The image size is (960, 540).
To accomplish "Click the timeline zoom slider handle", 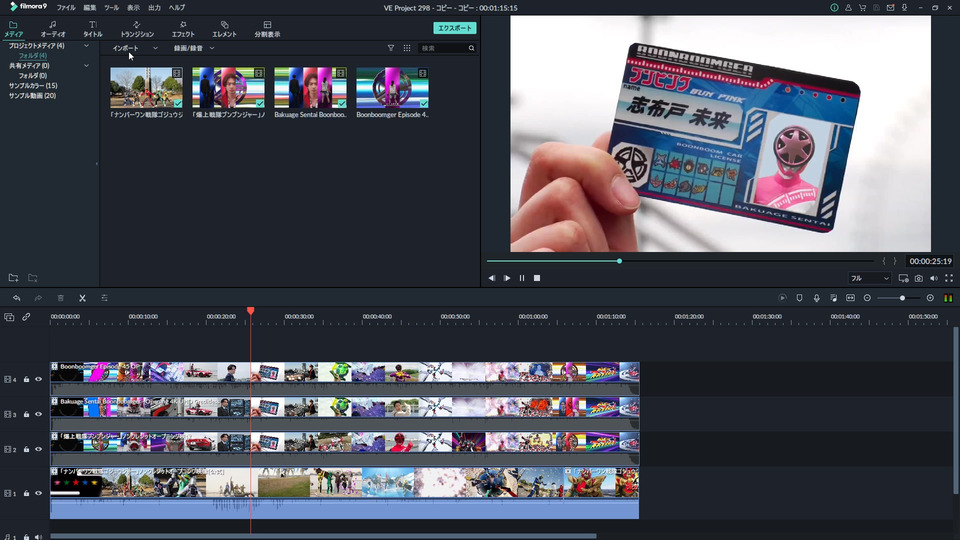I will (x=902, y=298).
